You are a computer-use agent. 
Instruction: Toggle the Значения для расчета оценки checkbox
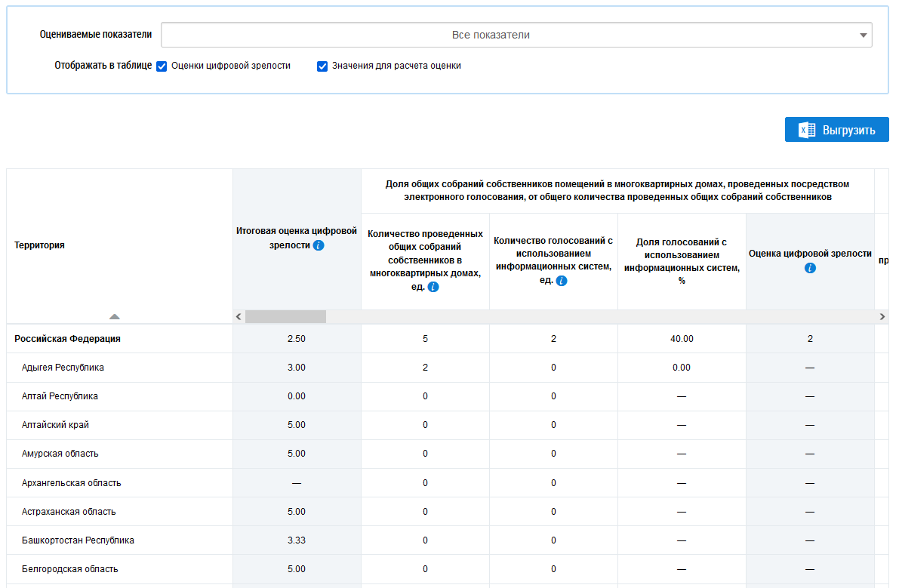(322, 66)
